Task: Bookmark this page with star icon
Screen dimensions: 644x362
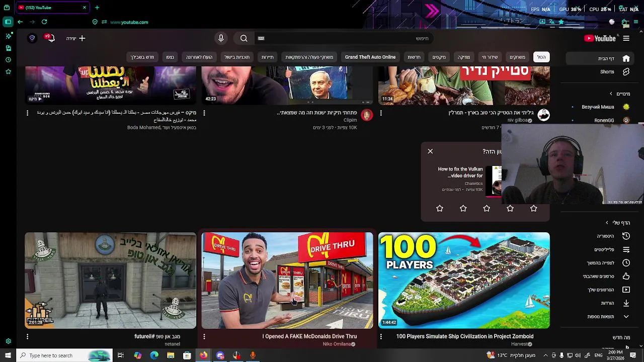Action: click(x=561, y=22)
